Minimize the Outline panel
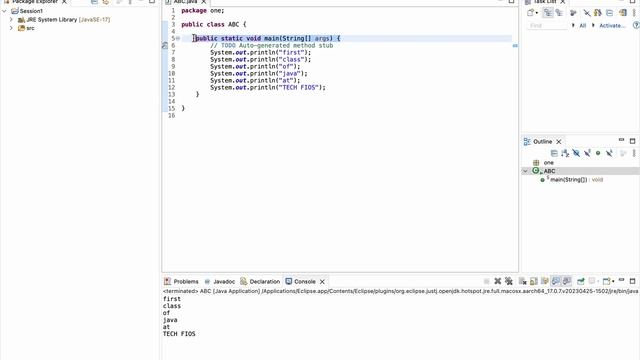This screenshot has height=360, width=640. coord(621,140)
